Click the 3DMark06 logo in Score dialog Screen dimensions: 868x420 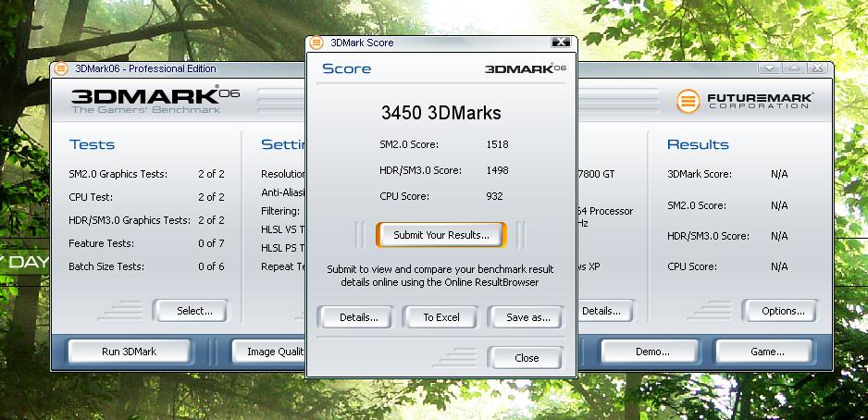click(x=526, y=69)
